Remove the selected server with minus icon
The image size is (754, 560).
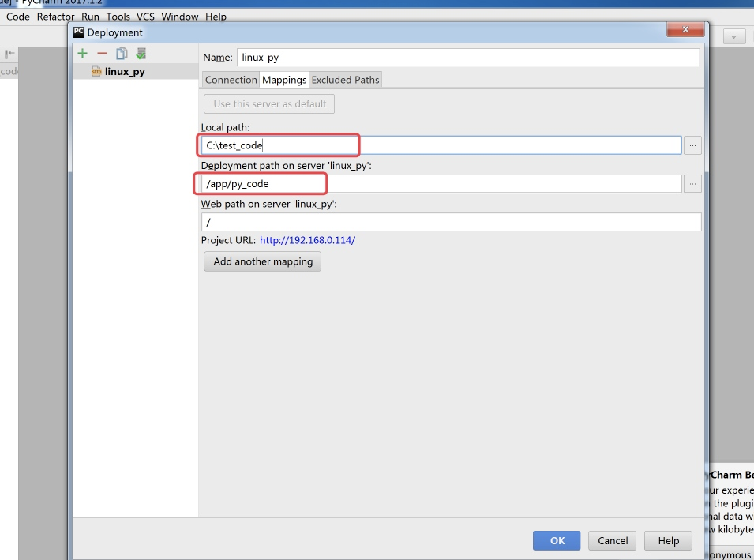102,54
